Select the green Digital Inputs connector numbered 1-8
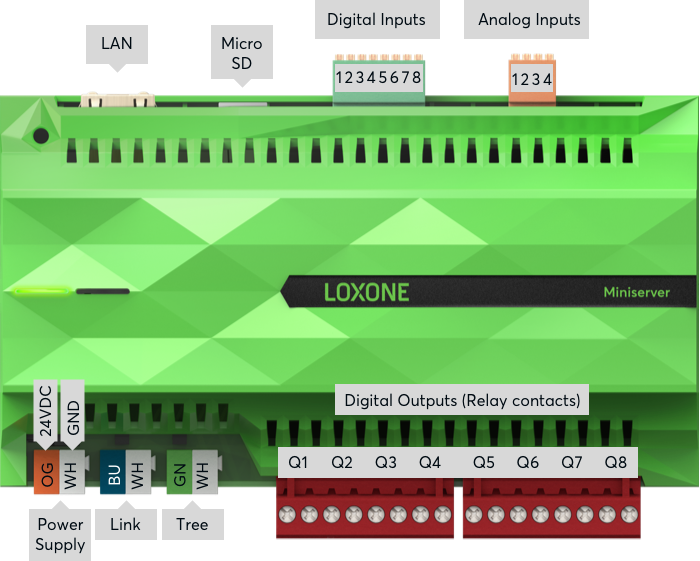 click(379, 80)
